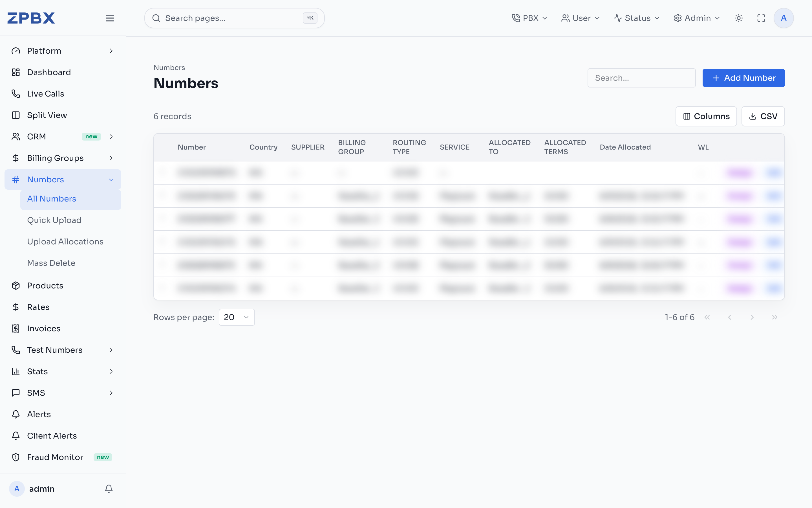Export table with CSV button

763,116
